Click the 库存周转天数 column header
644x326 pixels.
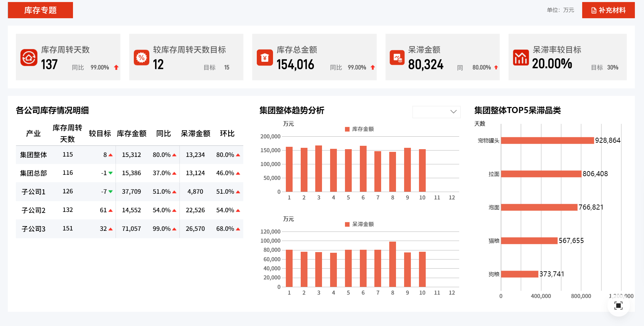pos(67,134)
